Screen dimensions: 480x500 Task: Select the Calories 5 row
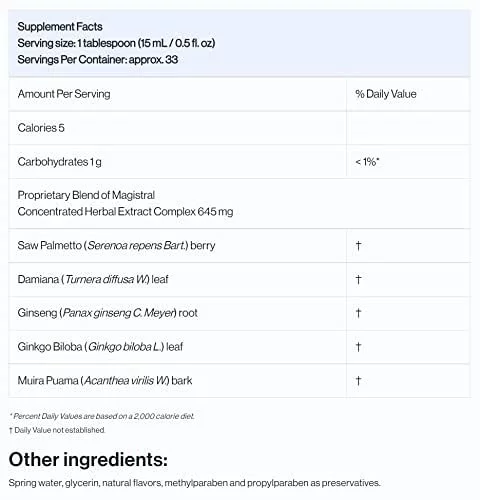[x=239, y=128]
